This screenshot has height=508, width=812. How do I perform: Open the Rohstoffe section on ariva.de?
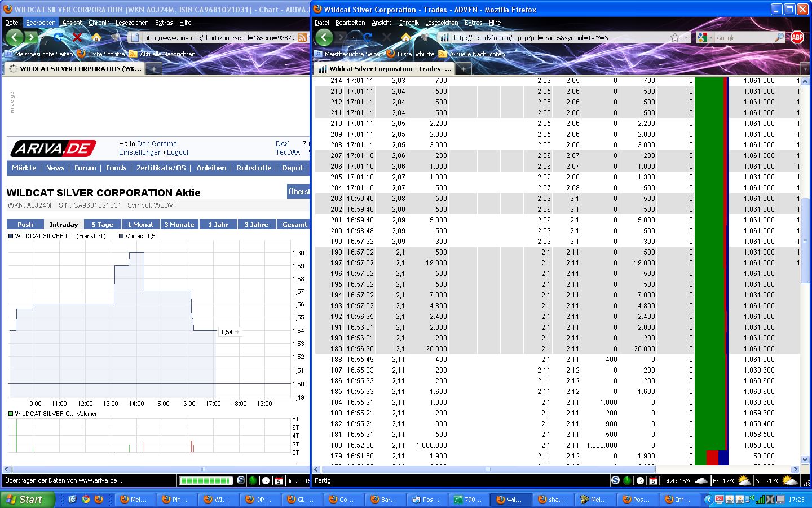pos(254,168)
